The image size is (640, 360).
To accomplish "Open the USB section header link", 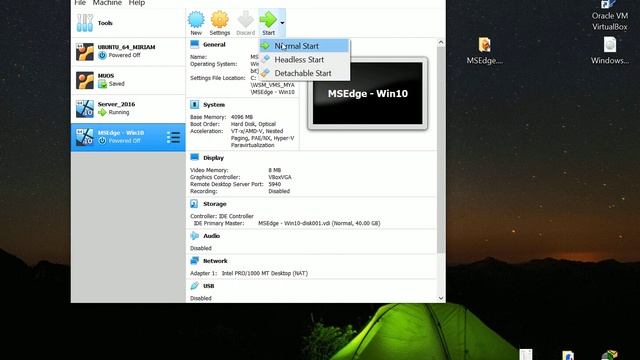I will tap(209, 286).
